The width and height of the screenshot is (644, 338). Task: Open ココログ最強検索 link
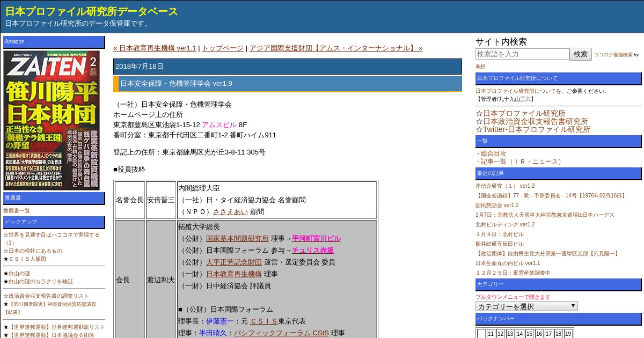(613, 55)
